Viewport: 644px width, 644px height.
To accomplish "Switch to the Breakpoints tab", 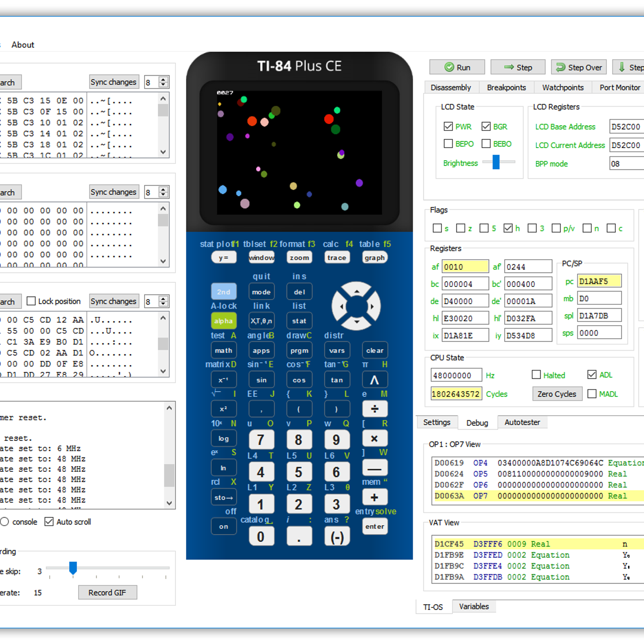I will 506,87.
